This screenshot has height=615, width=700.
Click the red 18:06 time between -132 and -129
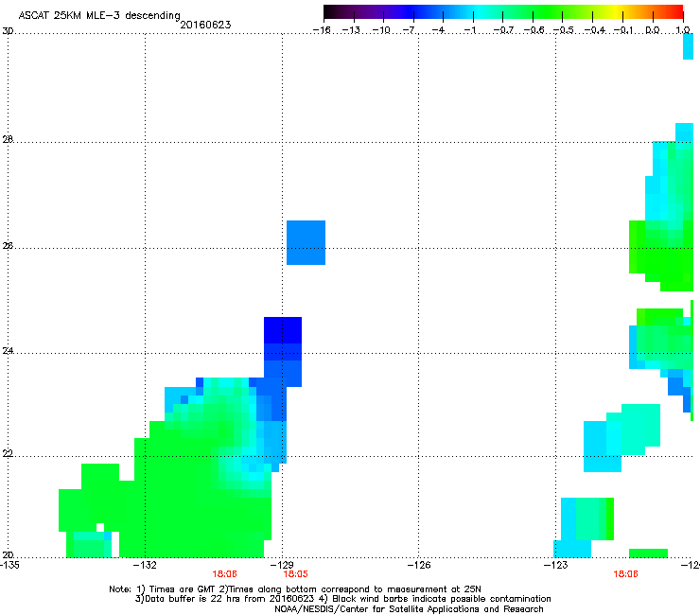coord(224,574)
